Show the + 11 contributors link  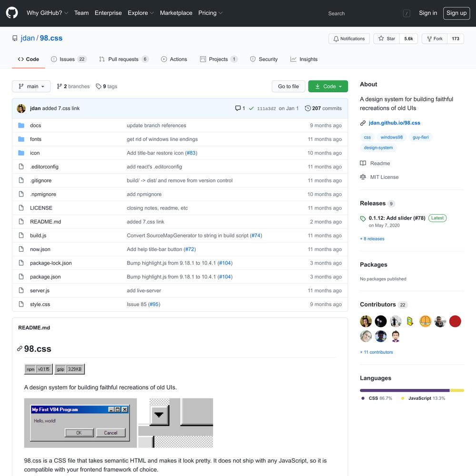(x=377, y=352)
